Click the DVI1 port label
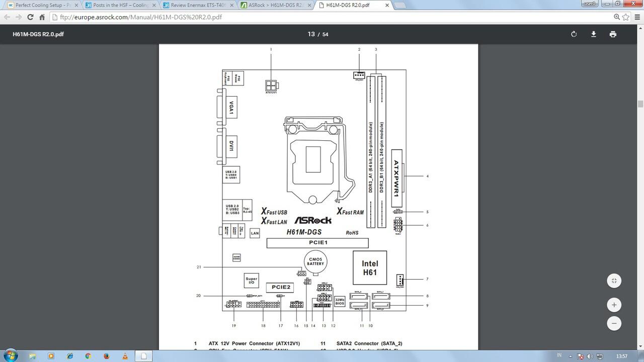 pos(231,146)
